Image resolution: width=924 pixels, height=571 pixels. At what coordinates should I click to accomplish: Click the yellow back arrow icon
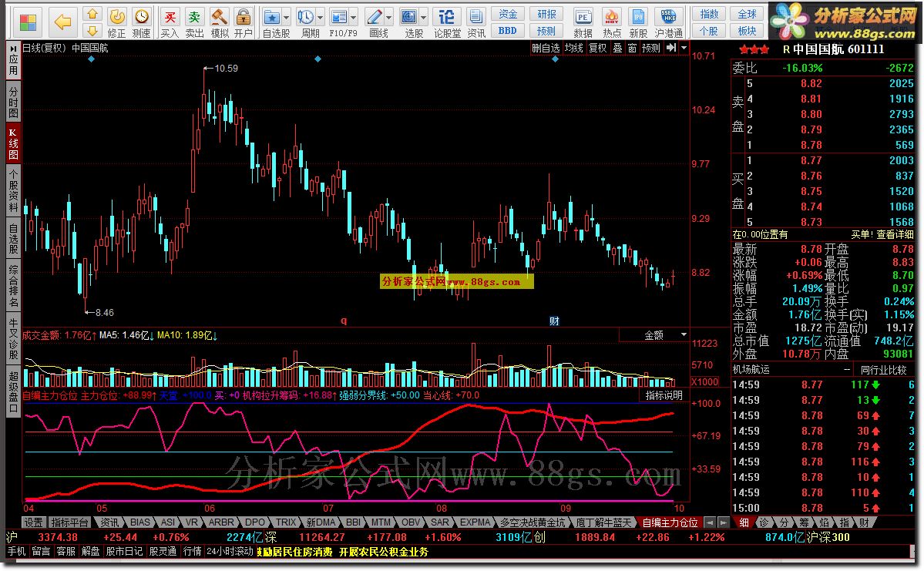click(x=62, y=22)
